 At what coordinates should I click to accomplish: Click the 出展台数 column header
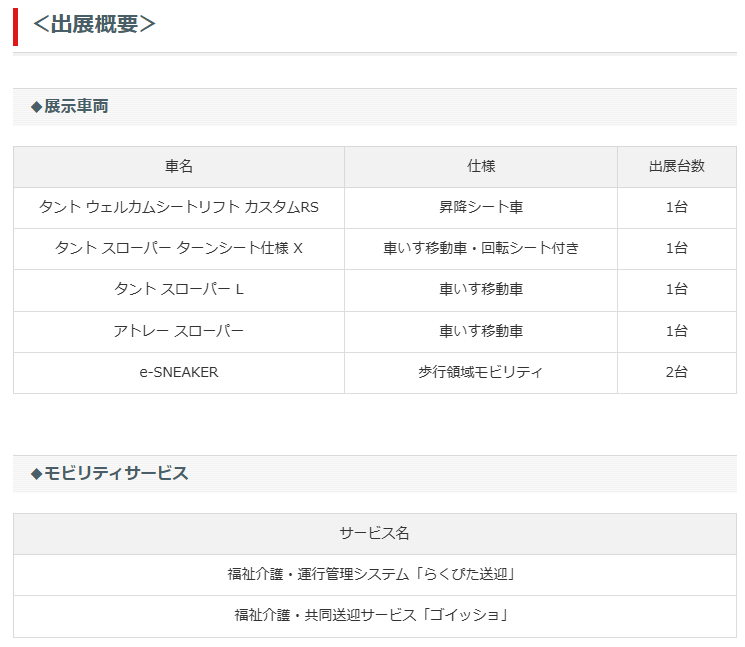(x=676, y=166)
